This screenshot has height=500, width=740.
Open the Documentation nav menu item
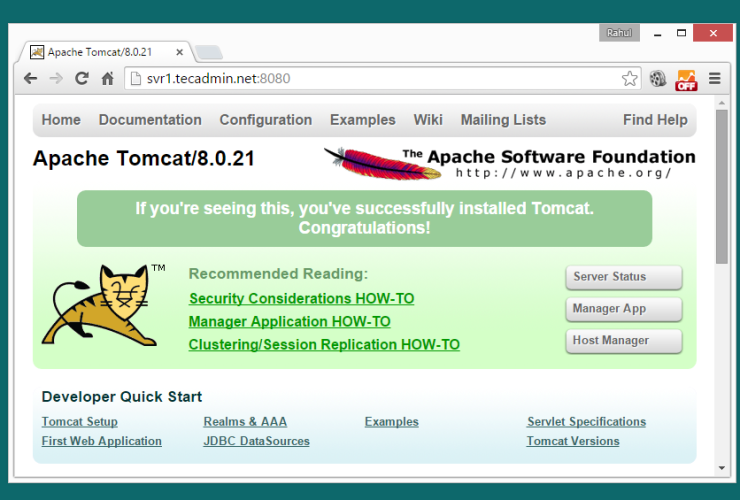pos(150,120)
